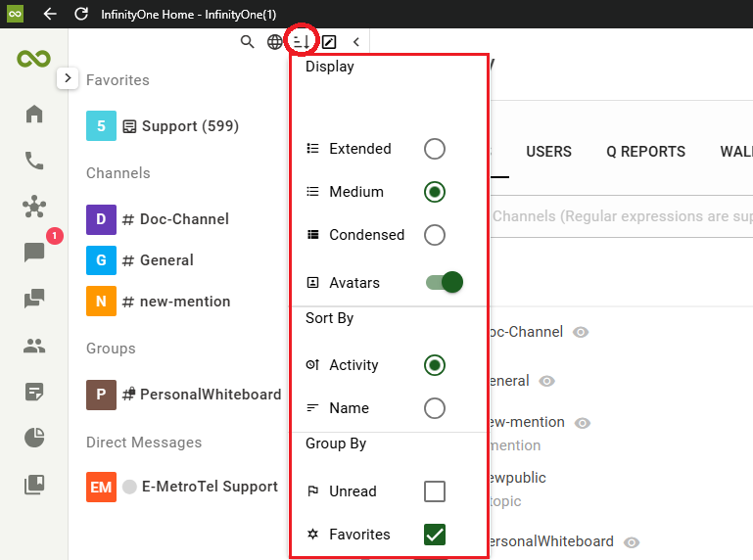Toggle the new-mention eye visibility icon

(x=583, y=423)
